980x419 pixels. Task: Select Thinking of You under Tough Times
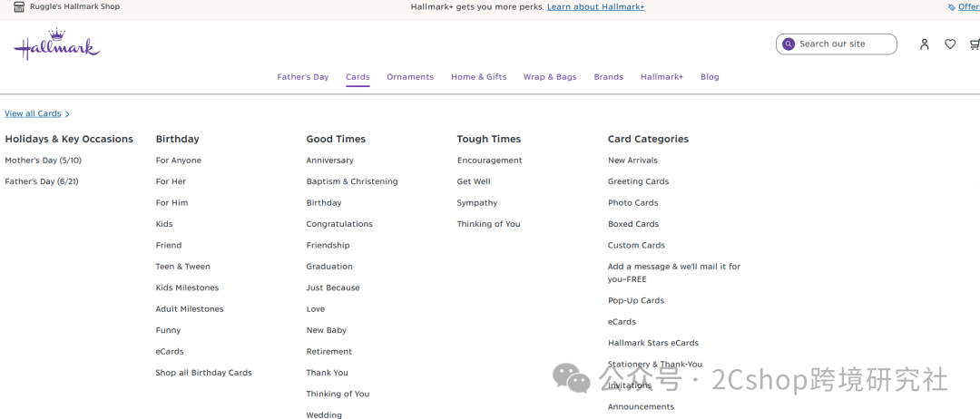tap(488, 224)
